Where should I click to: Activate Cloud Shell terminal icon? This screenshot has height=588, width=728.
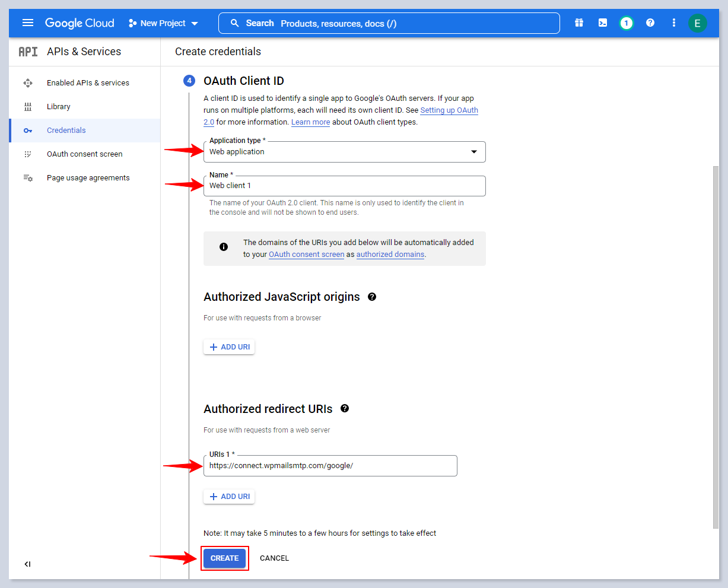click(603, 23)
